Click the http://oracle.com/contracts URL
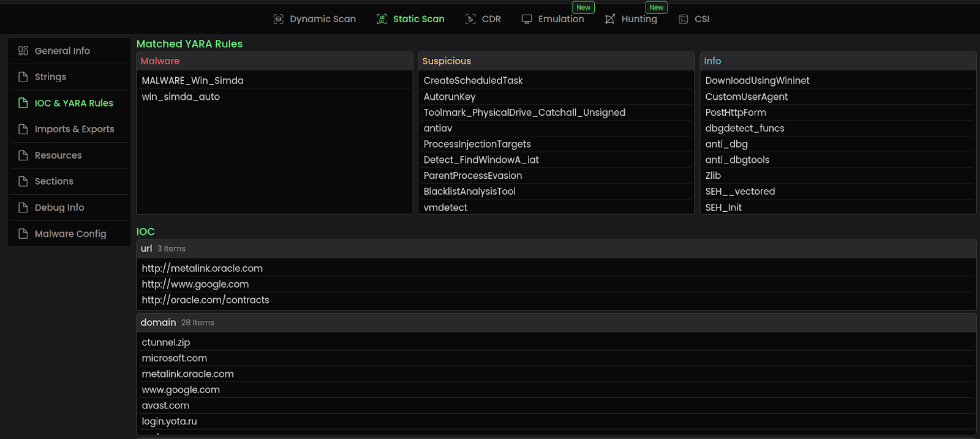Viewport: 980px width, 439px height. click(205, 300)
